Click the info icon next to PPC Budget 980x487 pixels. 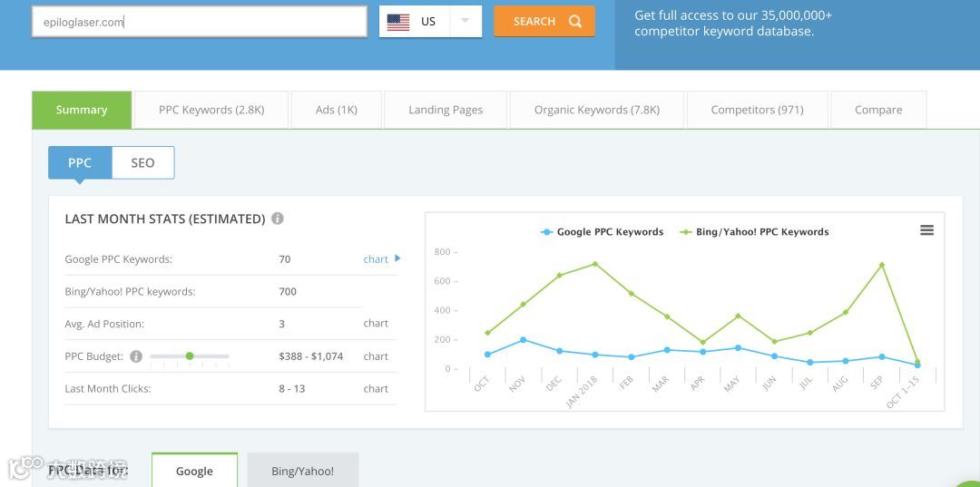coord(135,356)
